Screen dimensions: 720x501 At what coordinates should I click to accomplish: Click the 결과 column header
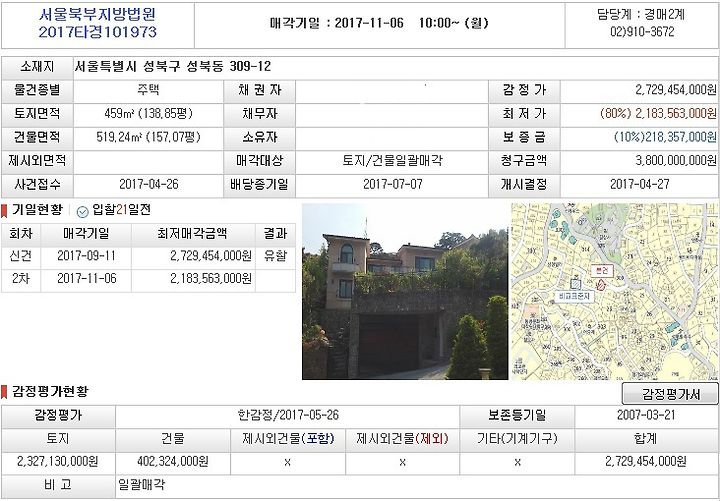point(275,235)
